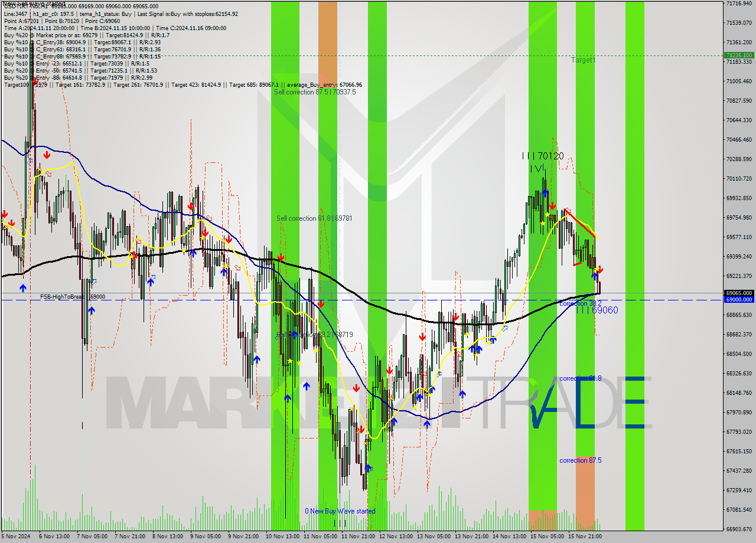
Task: Click the 66903.670 price axis value
Action: coord(739,529)
